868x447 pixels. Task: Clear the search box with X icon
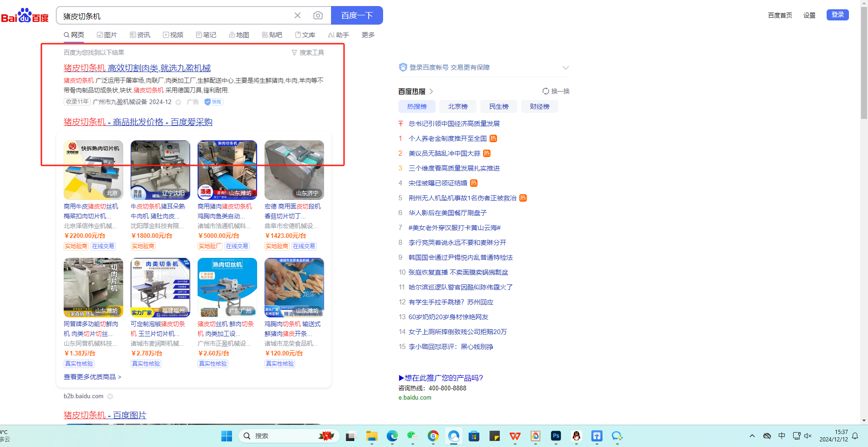[x=298, y=16]
